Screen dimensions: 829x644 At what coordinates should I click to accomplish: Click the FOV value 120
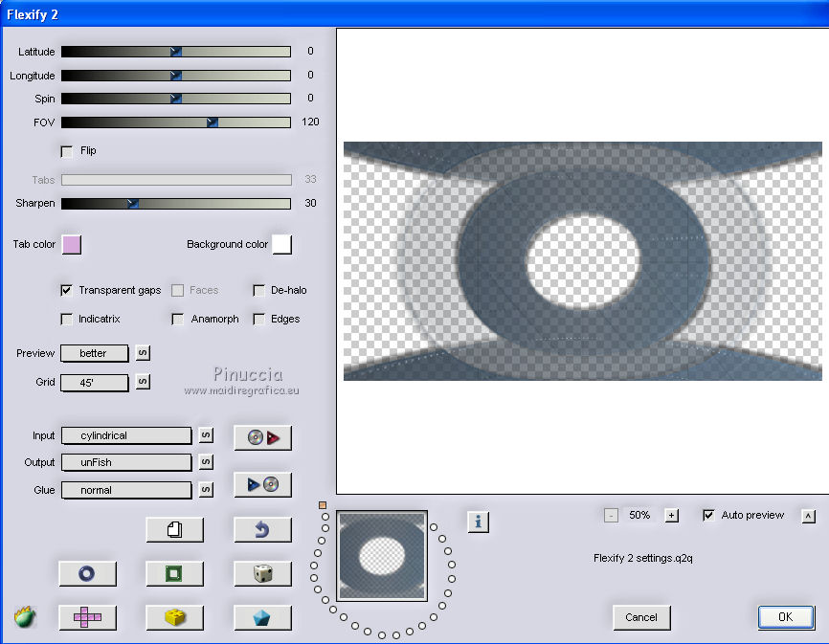point(310,122)
